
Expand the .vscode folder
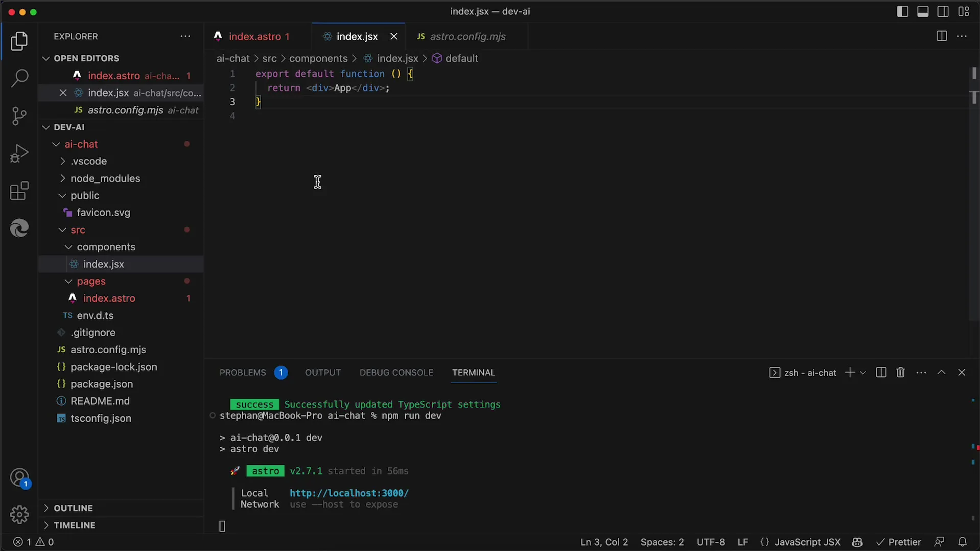click(88, 161)
